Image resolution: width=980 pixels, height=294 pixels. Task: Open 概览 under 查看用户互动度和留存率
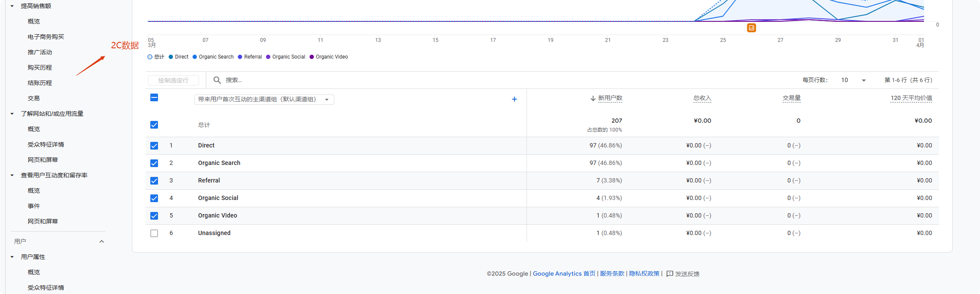pyautogui.click(x=34, y=191)
